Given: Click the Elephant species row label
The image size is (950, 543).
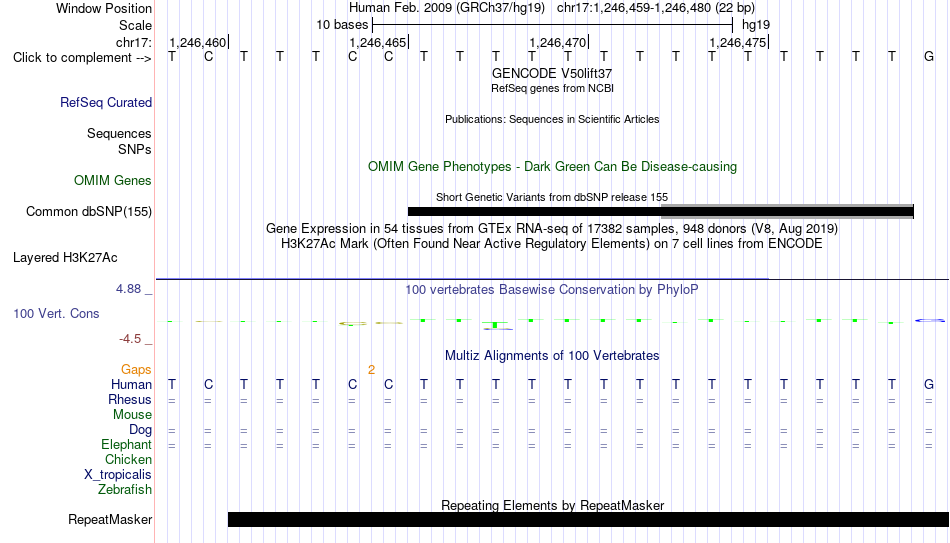Looking at the screenshot, I should click(126, 445).
